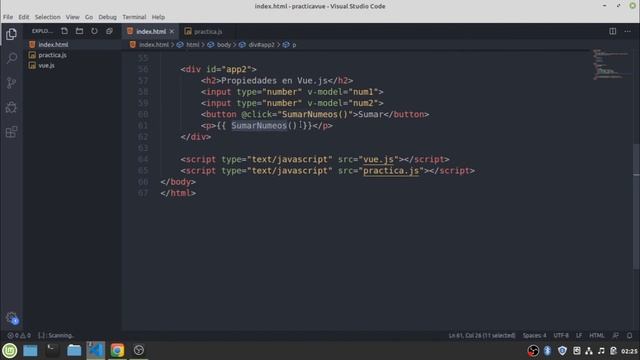The width and height of the screenshot is (640, 360).
Task: Click the Refresh Explorer icon
Action: click(x=94, y=31)
